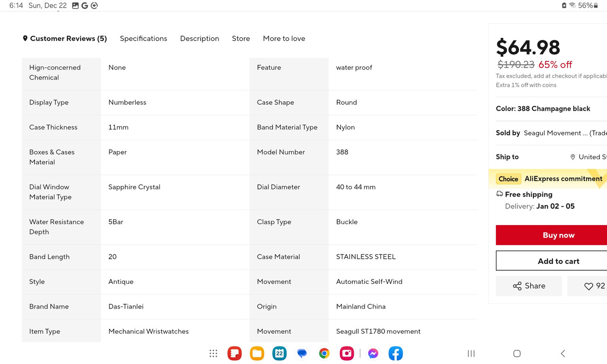Viewport: 607px width, 364px height.
Task: Click the Das-Tianlei brand name value
Action: point(126,307)
